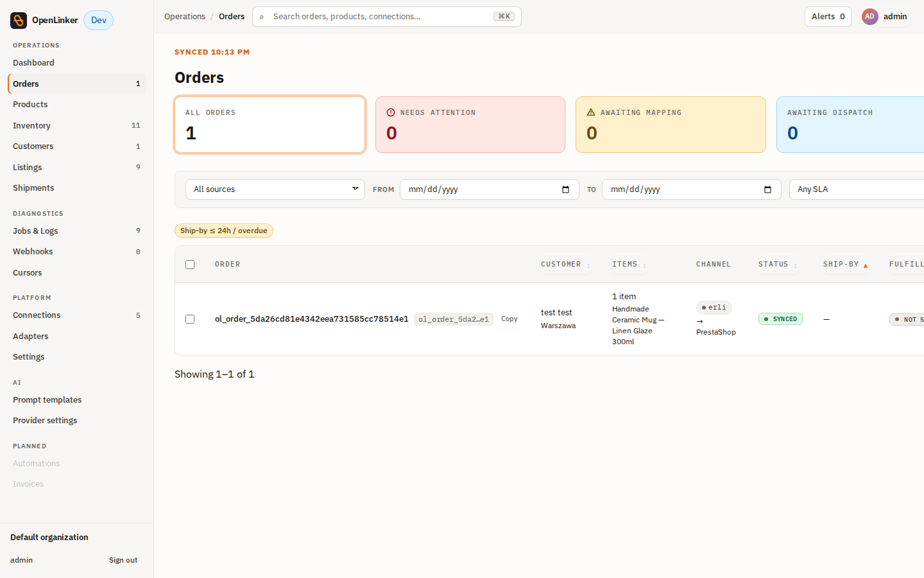
Task: Open Jobs & Logs diagnostics
Action: point(76,231)
